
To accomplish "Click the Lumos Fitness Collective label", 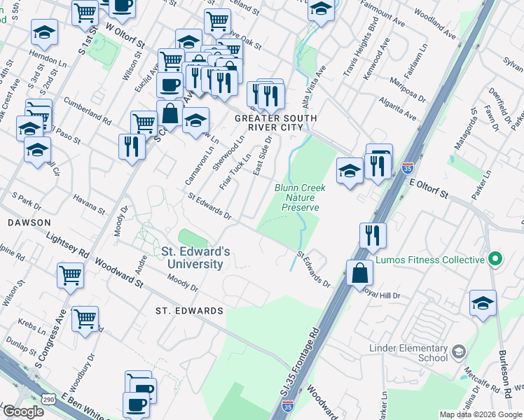I will pyautogui.click(x=430, y=260).
